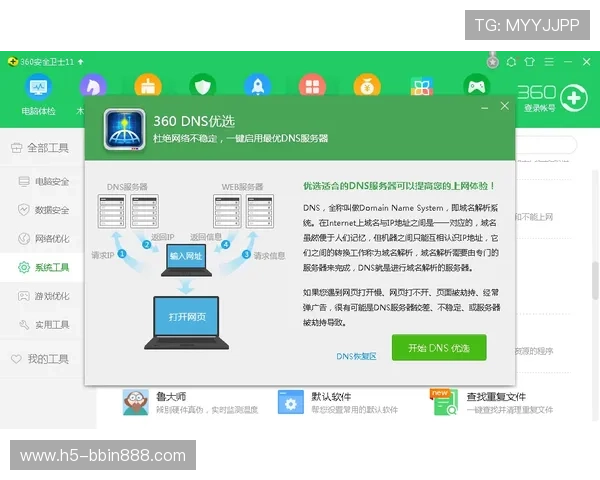
Task: Open the 电脑体检 computer checkup icon
Action: click(x=38, y=87)
